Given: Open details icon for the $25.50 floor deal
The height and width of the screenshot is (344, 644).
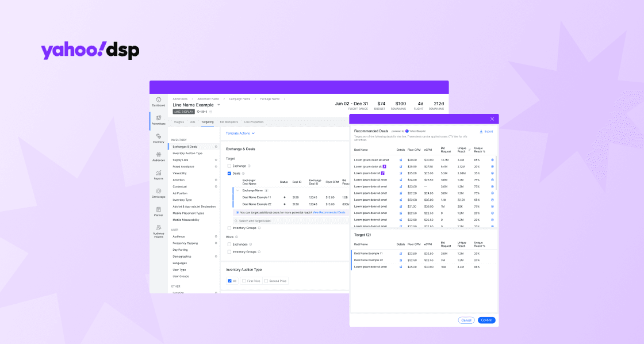Looking at the screenshot, I should [x=400, y=166].
